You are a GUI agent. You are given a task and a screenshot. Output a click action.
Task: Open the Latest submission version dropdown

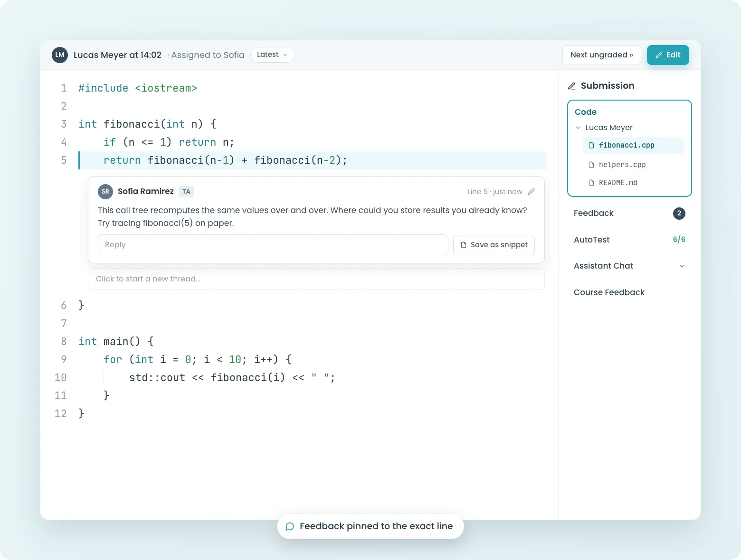(272, 55)
